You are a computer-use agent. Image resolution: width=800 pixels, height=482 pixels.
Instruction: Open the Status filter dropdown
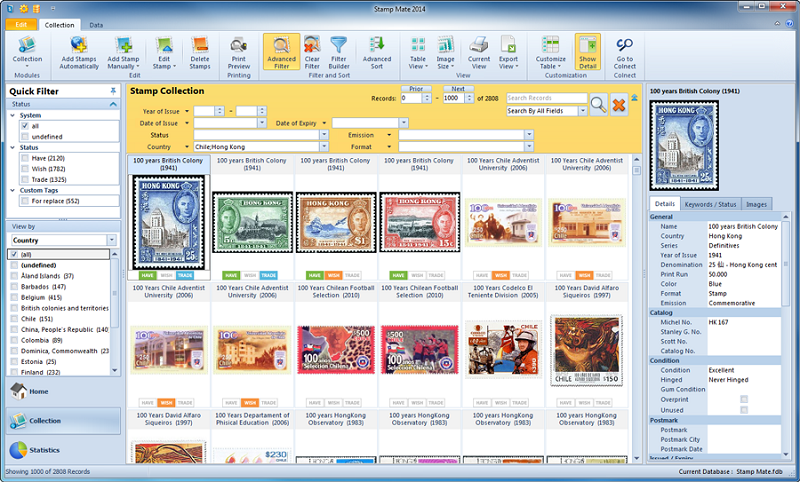[x=324, y=135]
